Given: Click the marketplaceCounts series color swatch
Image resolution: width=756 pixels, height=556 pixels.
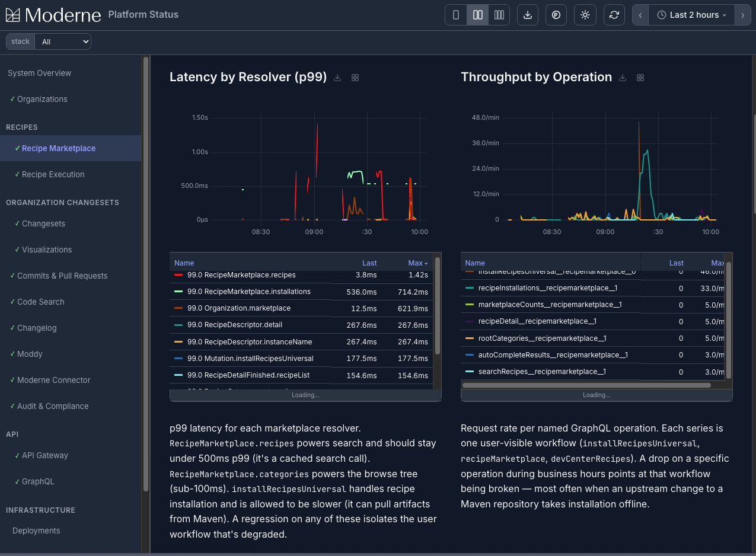Looking at the screenshot, I should point(470,305).
